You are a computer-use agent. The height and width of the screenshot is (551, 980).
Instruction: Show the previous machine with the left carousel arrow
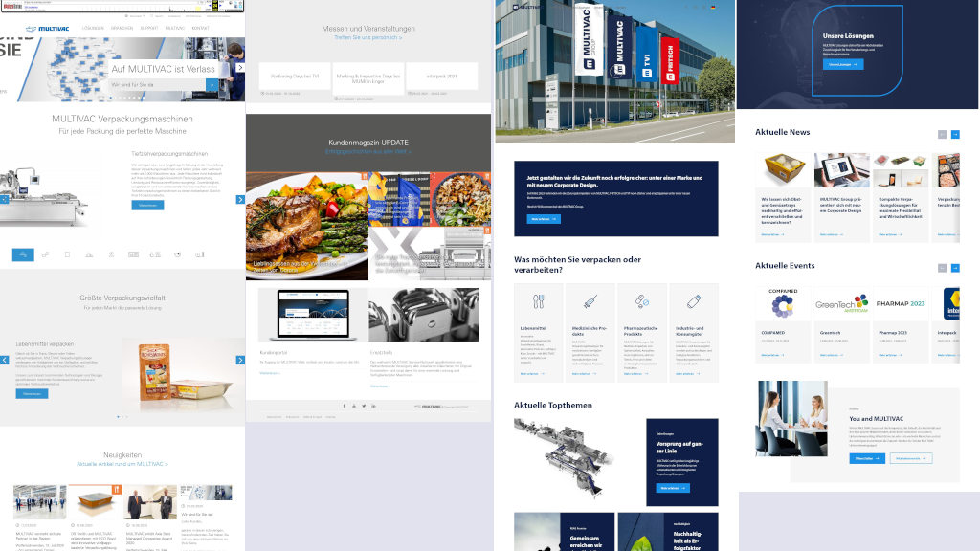(4, 199)
